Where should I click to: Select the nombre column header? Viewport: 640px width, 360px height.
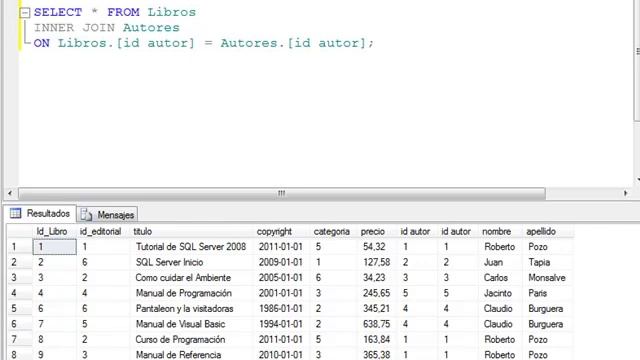(500, 231)
